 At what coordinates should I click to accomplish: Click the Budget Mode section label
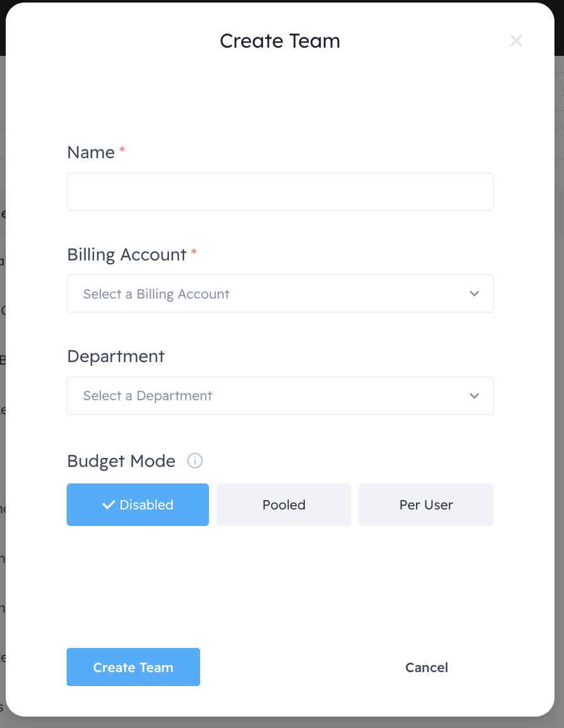pos(121,461)
